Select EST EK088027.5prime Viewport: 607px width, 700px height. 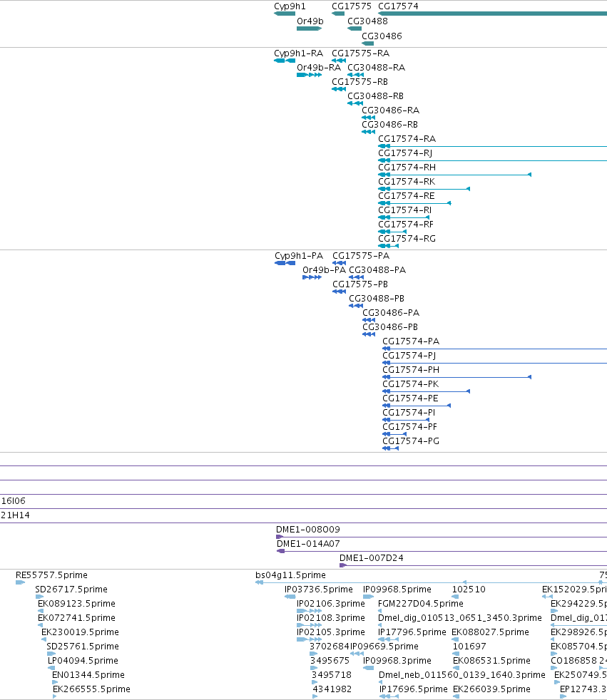pos(455,639)
